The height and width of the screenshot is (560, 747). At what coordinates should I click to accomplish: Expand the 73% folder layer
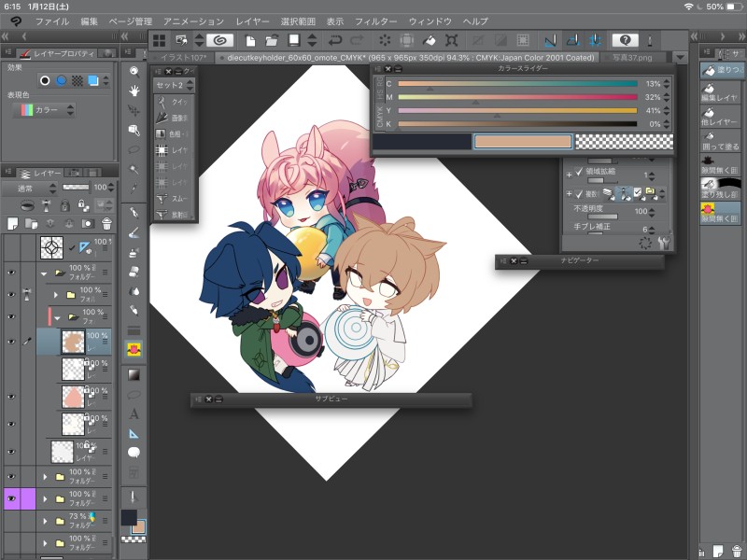[x=45, y=521]
